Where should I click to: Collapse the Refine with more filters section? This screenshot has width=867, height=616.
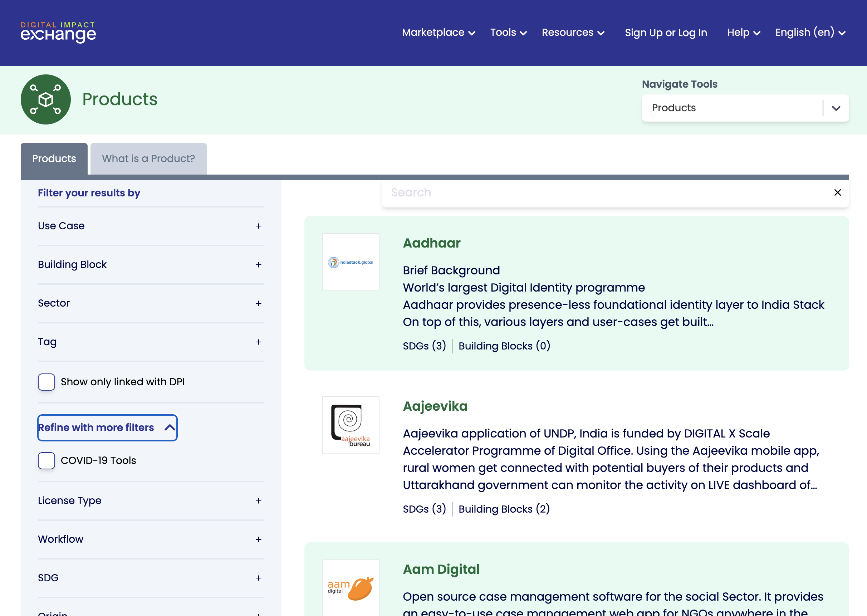tap(107, 427)
